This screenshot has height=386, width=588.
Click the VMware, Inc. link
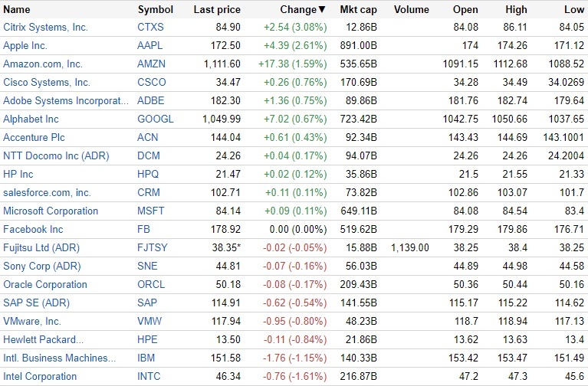click(32, 322)
